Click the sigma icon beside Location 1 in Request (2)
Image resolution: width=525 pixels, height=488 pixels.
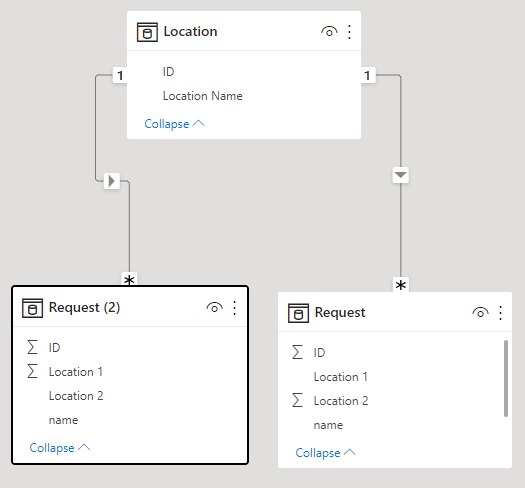coord(32,371)
